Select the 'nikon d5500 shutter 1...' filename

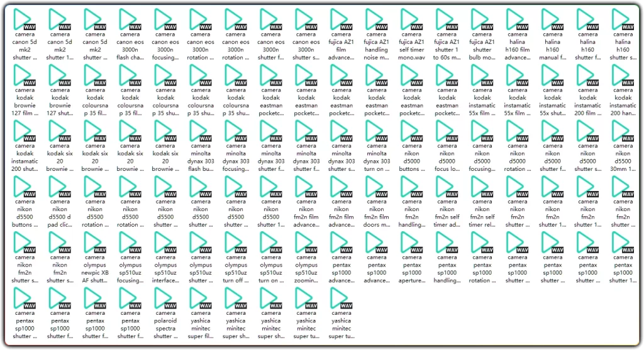pos(270,214)
